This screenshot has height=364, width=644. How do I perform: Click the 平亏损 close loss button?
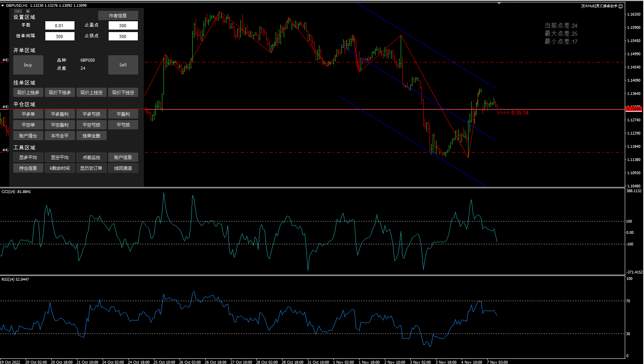[x=123, y=125]
